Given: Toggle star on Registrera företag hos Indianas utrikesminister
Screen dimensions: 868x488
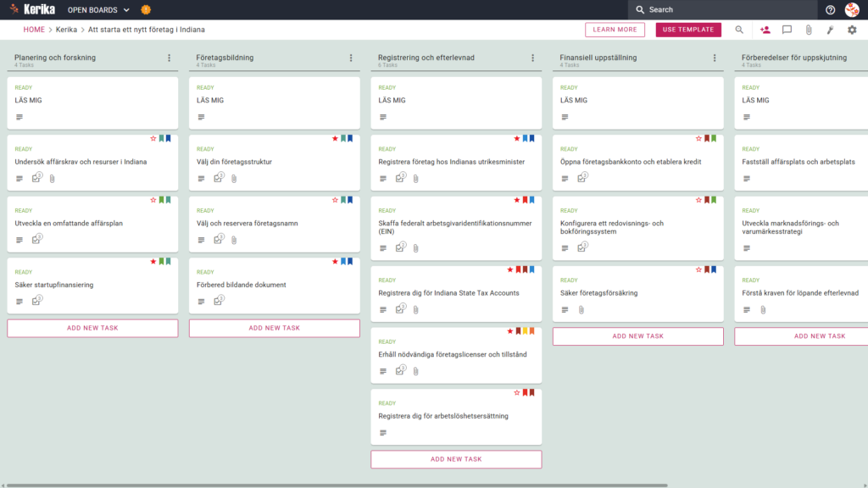Looking at the screenshot, I should point(517,138).
